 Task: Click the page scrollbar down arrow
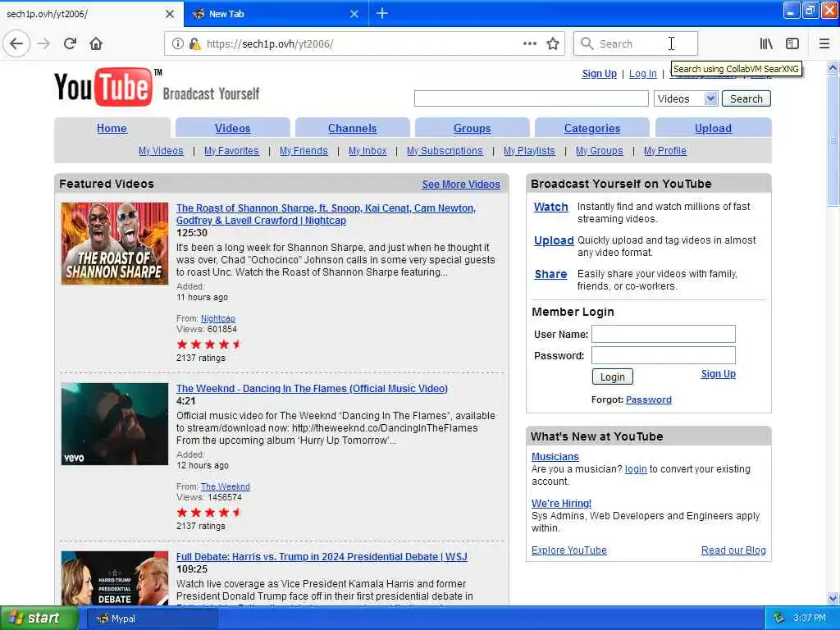point(833,598)
